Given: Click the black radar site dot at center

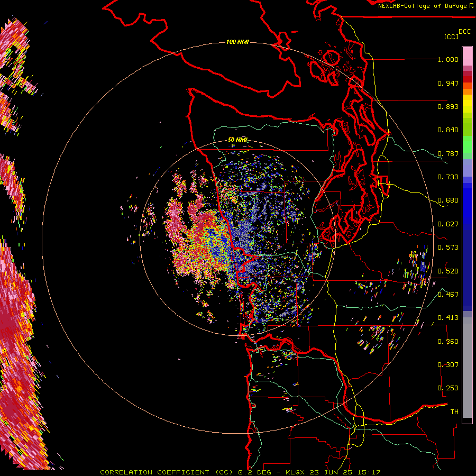Looking at the screenshot, I should click(x=236, y=239).
